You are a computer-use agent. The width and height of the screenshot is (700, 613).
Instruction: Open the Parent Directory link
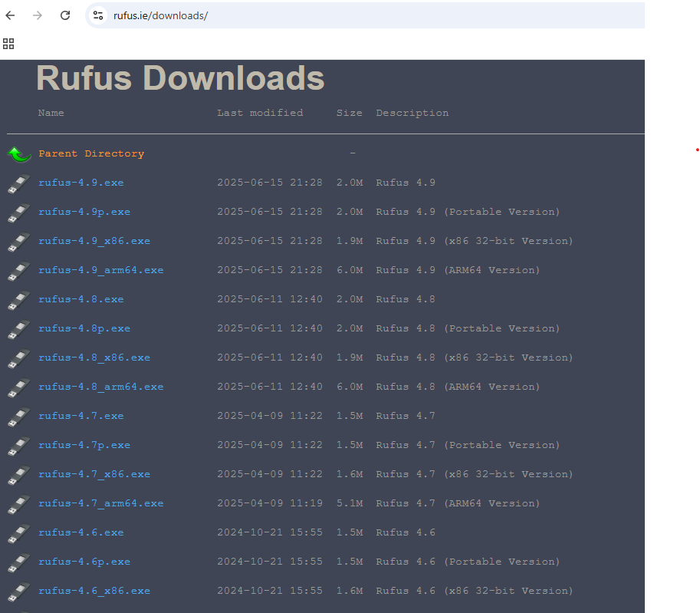coord(91,153)
